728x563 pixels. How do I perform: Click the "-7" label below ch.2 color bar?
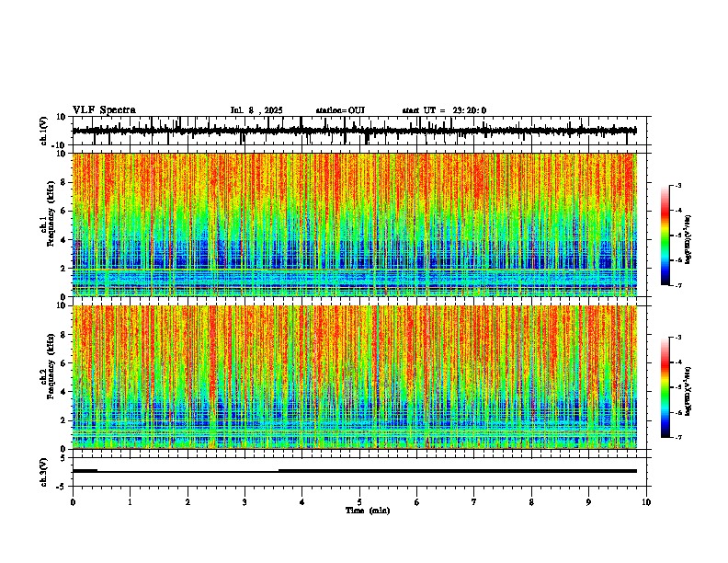(x=678, y=437)
